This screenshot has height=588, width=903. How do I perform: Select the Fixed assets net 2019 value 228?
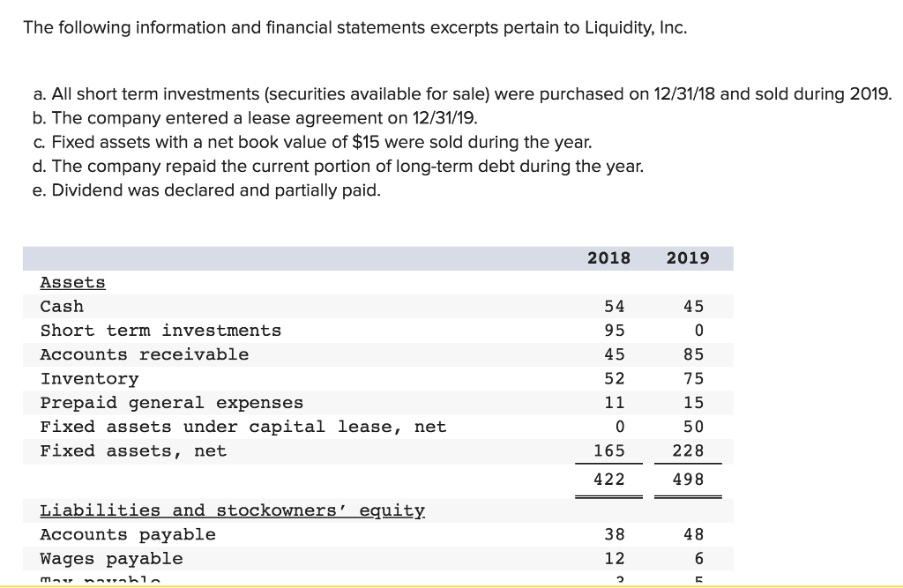(688, 450)
